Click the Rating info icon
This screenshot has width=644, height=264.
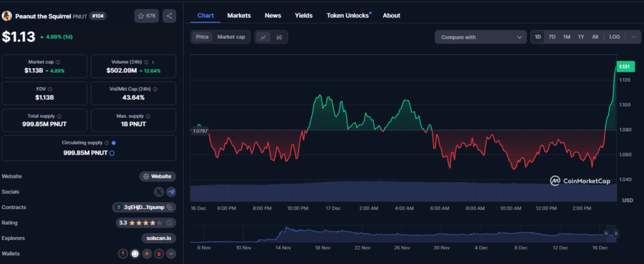click(x=169, y=223)
